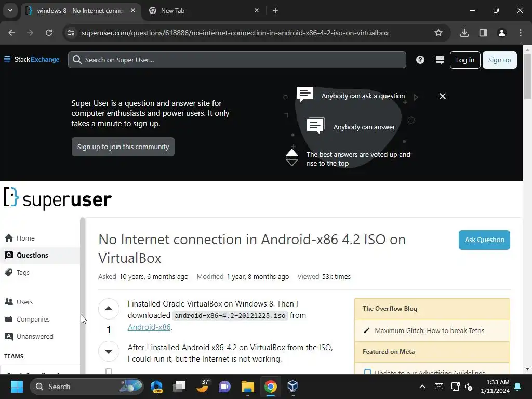Open the chat app taskbar icon
The width and height of the screenshot is (532, 399).
click(x=224, y=387)
